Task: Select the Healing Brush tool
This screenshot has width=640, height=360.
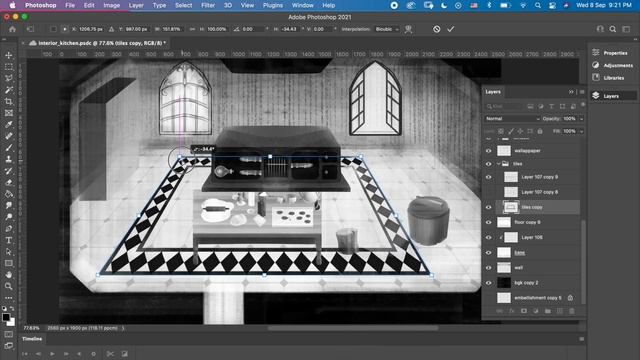Action: click(x=9, y=136)
